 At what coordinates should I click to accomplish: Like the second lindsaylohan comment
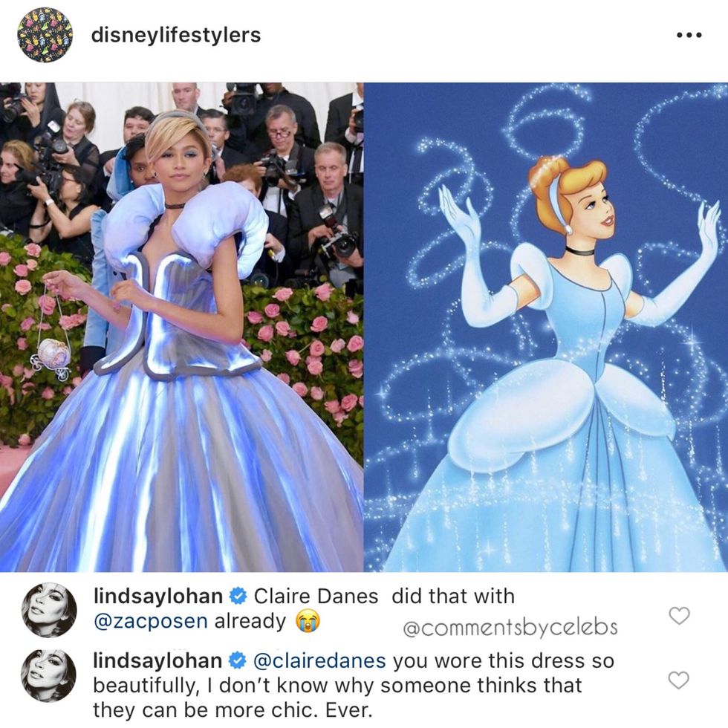(x=679, y=680)
